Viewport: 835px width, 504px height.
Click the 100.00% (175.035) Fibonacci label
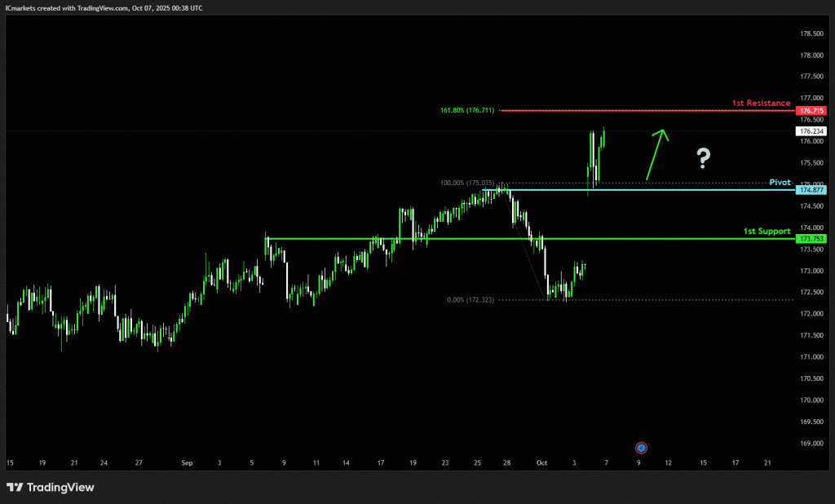tap(466, 183)
